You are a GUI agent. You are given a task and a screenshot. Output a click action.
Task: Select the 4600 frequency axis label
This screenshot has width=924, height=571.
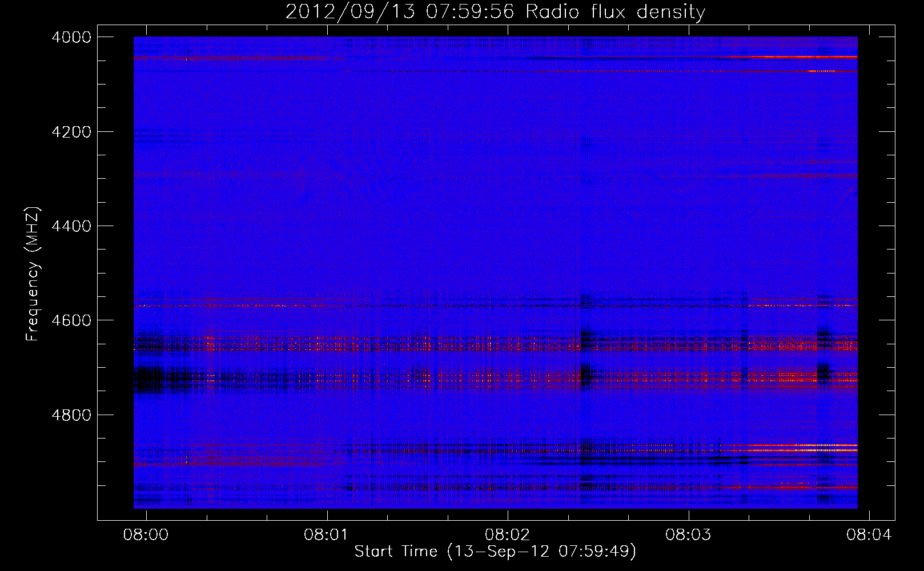click(x=71, y=320)
